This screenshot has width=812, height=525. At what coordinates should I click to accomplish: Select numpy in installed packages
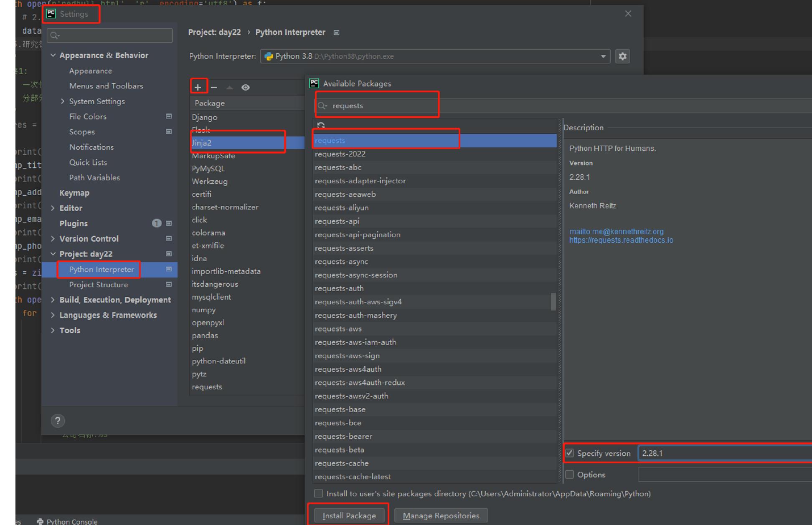coord(247,310)
